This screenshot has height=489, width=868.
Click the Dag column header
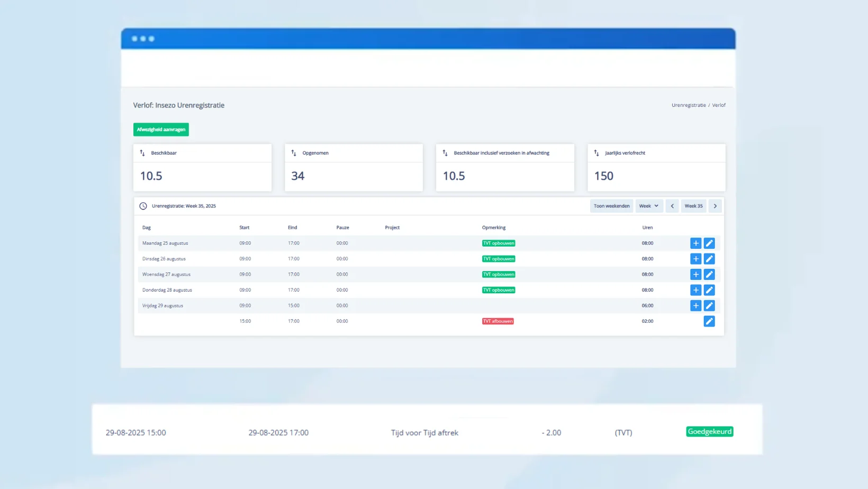point(147,228)
